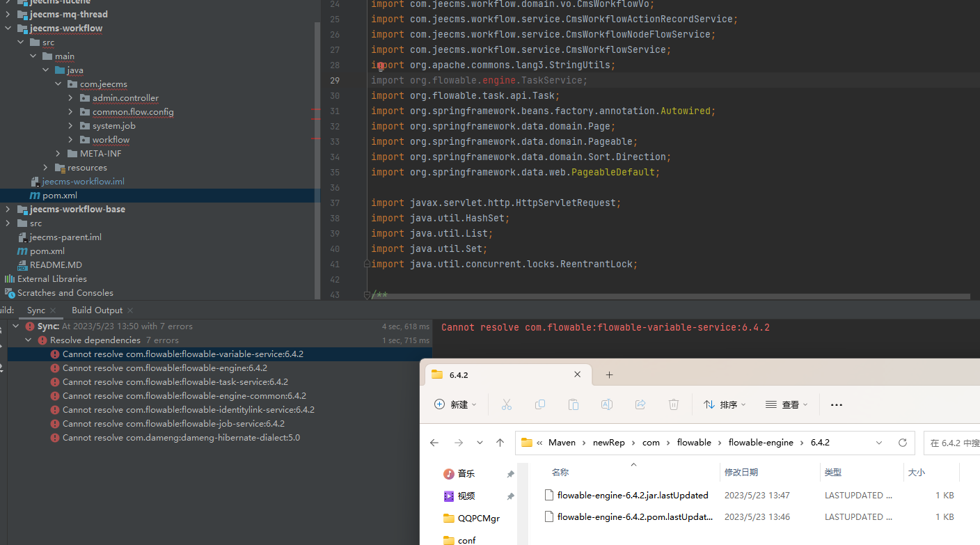Viewport: 980px width, 545px height.
Task: Click the Copy icon in Explorer toolbar
Action: [539, 404]
